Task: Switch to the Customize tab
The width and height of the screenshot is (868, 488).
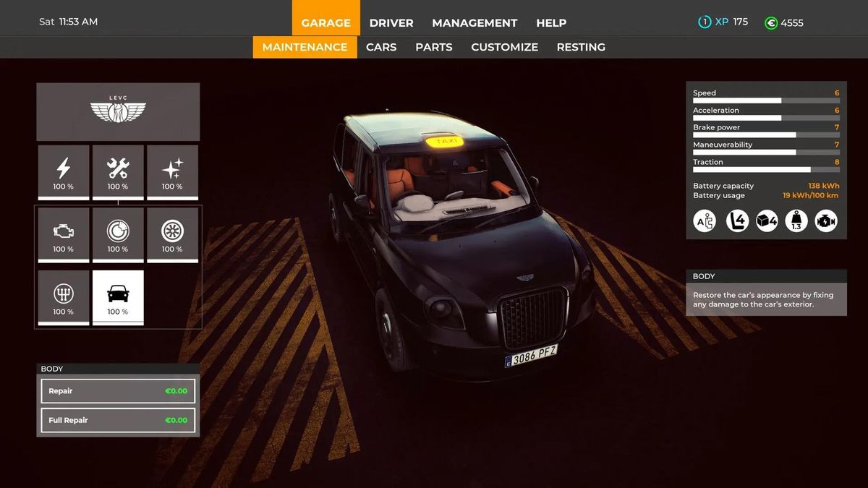Action: click(x=504, y=47)
